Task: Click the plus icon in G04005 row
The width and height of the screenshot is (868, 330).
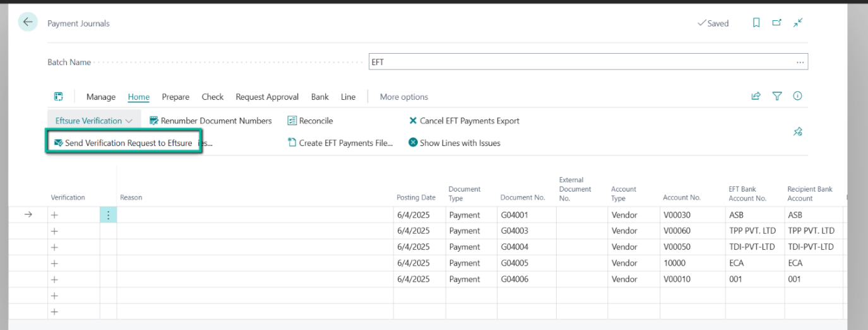Action: tap(54, 263)
